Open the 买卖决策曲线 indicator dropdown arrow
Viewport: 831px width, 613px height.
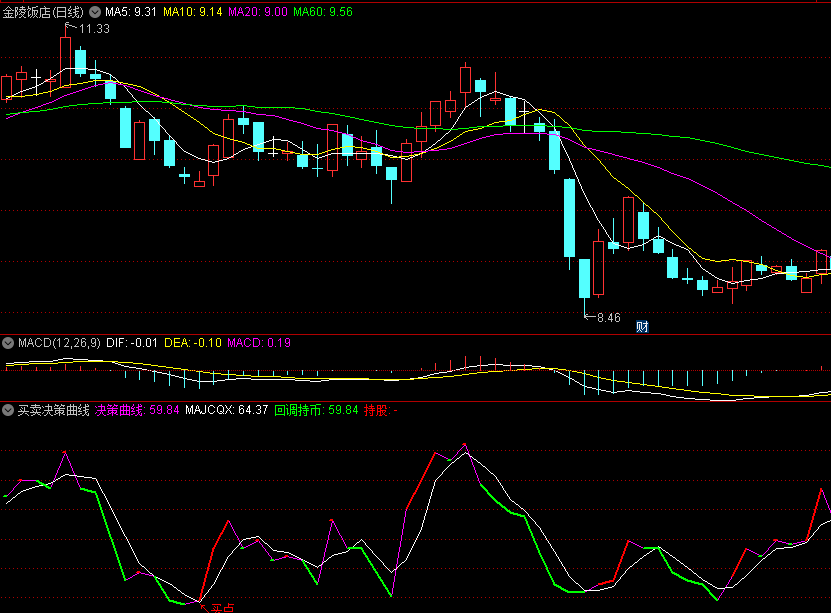(8, 410)
